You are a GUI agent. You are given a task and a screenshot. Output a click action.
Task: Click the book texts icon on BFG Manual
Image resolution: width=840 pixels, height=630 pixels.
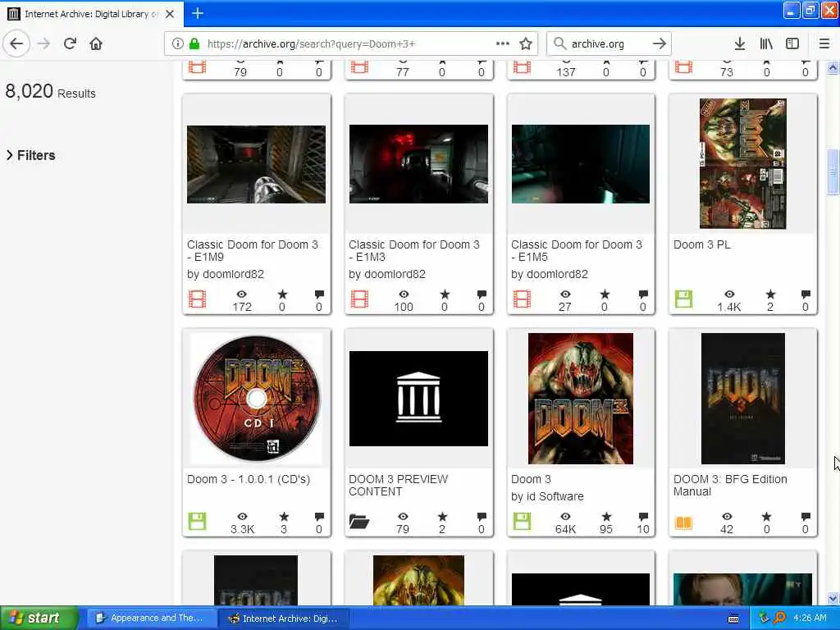683,523
